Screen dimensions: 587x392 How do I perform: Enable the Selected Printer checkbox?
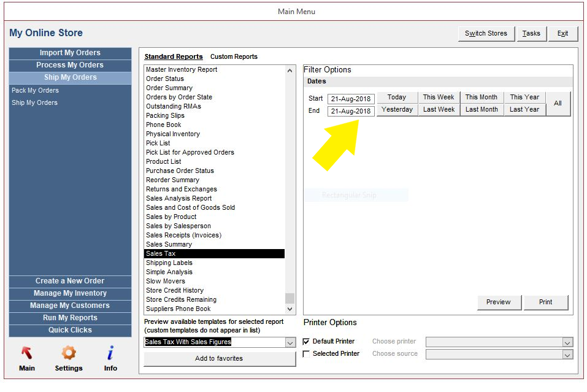(x=306, y=354)
